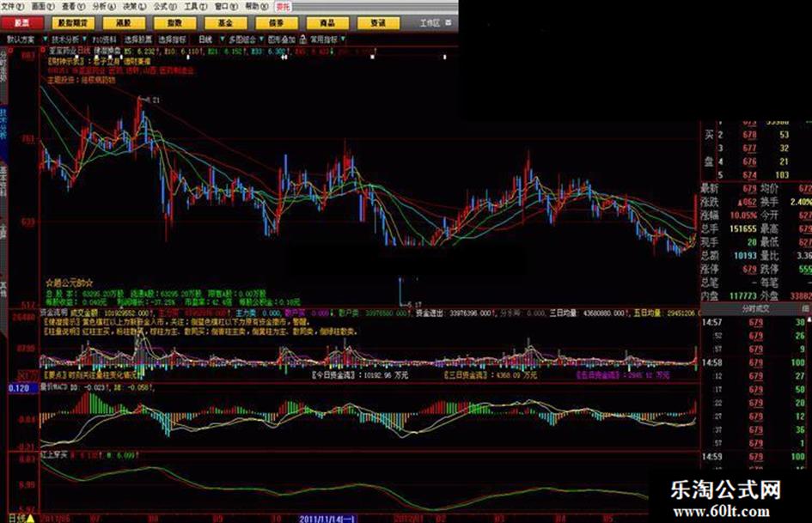Viewport: 812px width, 523px height.
Task: Click the buy level 5 price 674
Action: [x=749, y=175]
